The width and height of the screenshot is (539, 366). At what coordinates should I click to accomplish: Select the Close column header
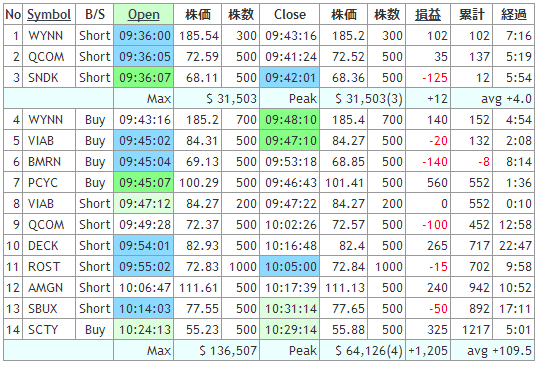[289, 15]
